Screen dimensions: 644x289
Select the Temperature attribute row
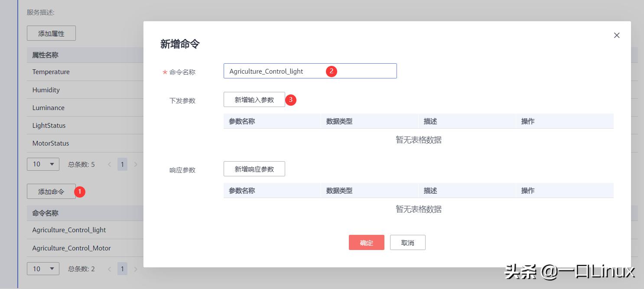tap(51, 72)
